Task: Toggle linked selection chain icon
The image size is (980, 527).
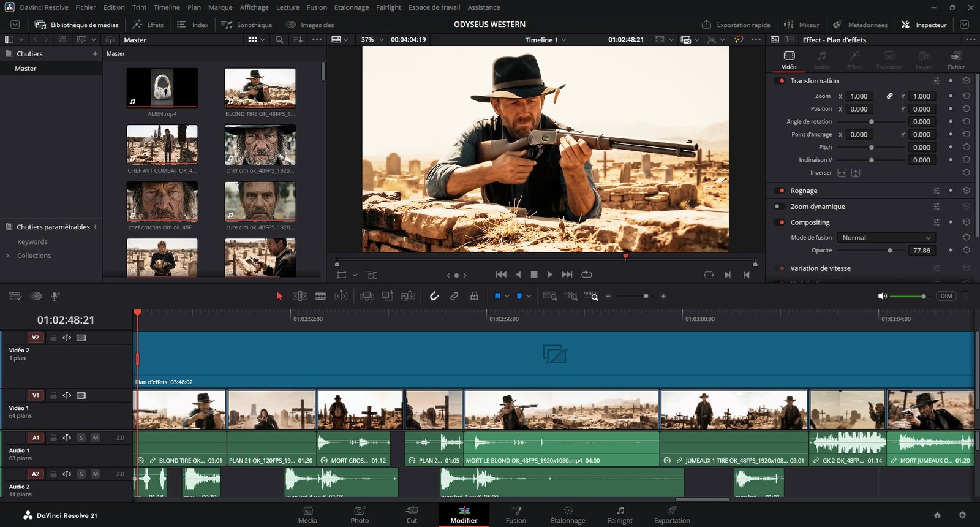Action: pyautogui.click(x=454, y=296)
